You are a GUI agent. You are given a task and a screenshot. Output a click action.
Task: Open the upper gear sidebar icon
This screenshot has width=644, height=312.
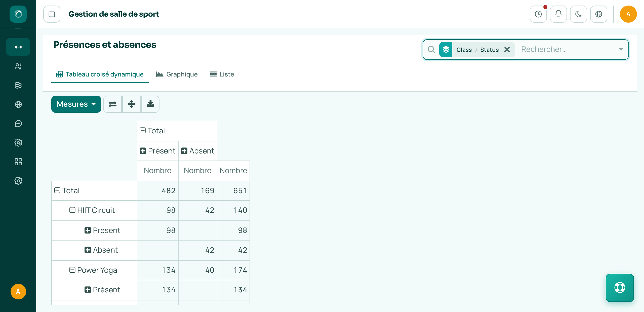pos(18,143)
